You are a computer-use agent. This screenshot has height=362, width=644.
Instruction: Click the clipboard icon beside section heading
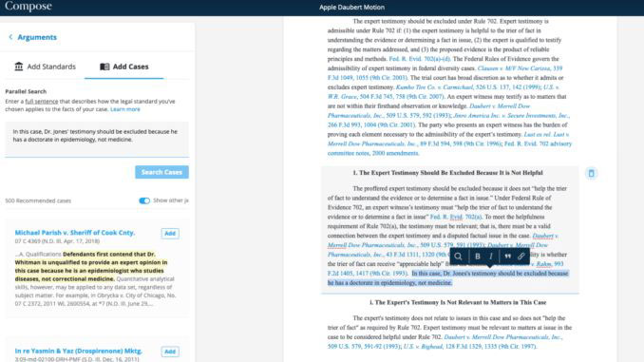point(591,173)
